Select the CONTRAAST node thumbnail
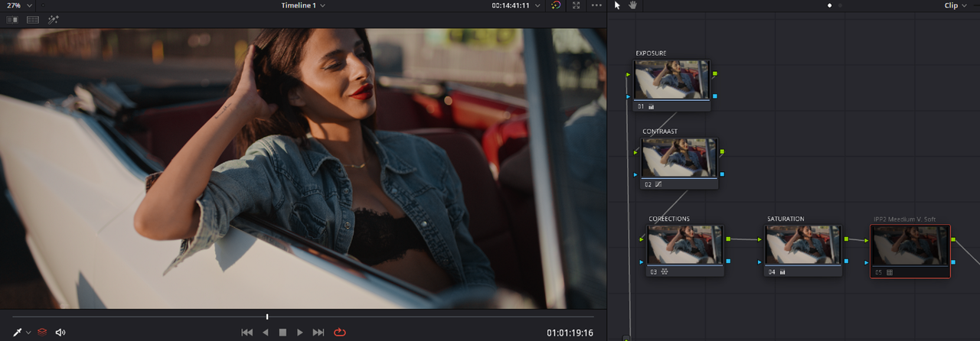 pyautogui.click(x=679, y=158)
